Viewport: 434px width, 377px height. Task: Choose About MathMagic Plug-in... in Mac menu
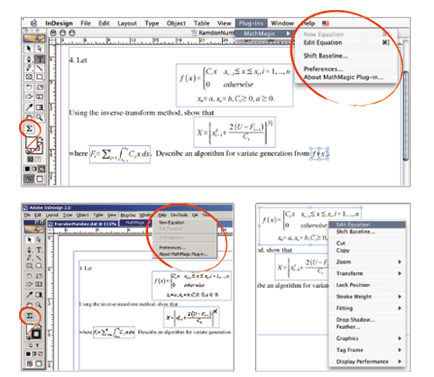[x=343, y=77]
